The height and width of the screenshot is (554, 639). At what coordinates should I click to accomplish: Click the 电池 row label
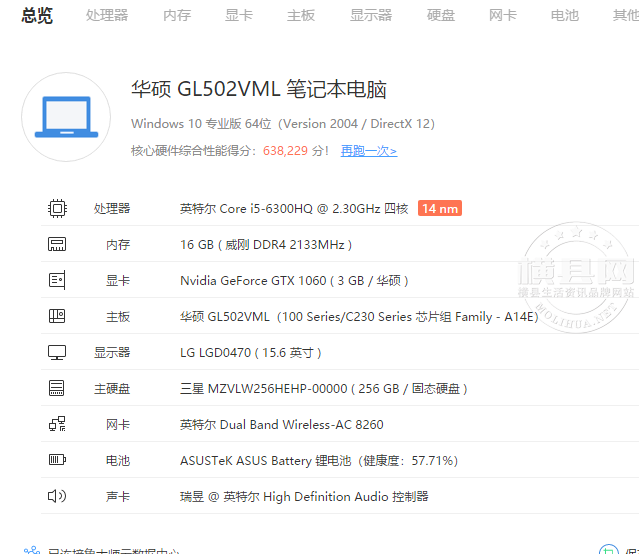pyautogui.click(x=118, y=461)
